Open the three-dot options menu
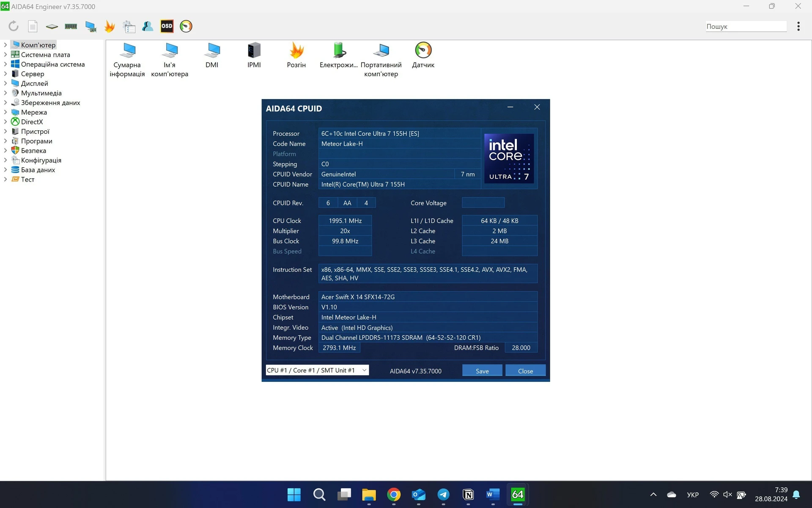The width and height of the screenshot is (812, 508). coord(798,26)
